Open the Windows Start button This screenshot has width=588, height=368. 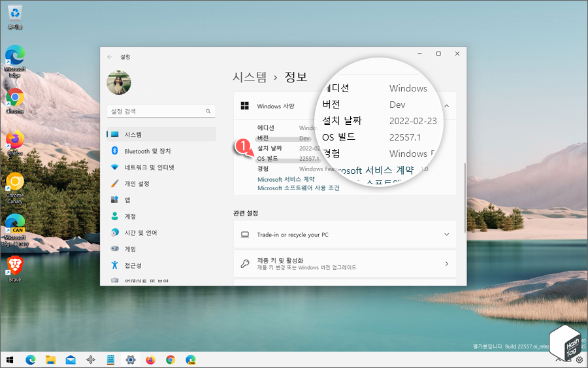click(x=10, y=360)
